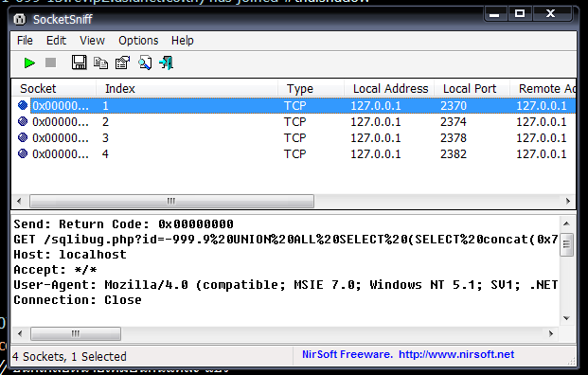Click the socket list scroll left arrow

19,201
